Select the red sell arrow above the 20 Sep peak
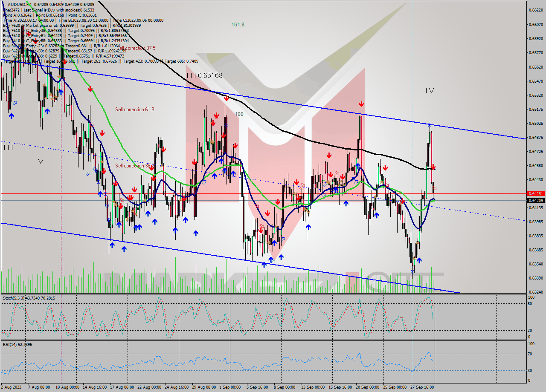Screen dimensions: 546x392 361,103
